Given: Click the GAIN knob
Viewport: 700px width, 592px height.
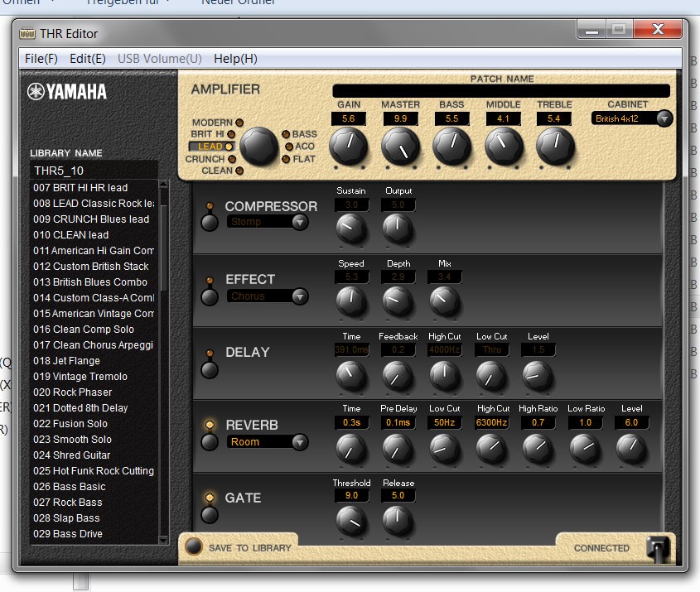Looking at the screenshot, I should point(348,146).
